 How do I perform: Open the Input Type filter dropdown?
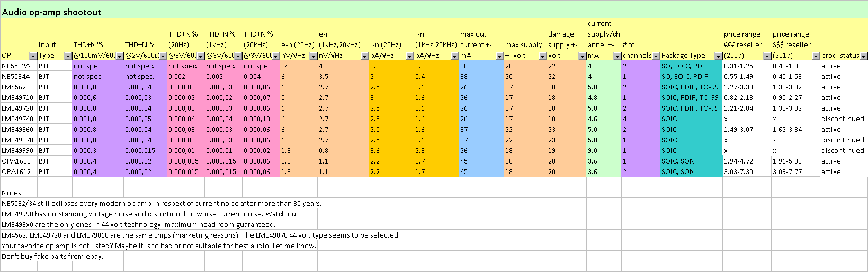pyautogui.click(x=68, y=56)
